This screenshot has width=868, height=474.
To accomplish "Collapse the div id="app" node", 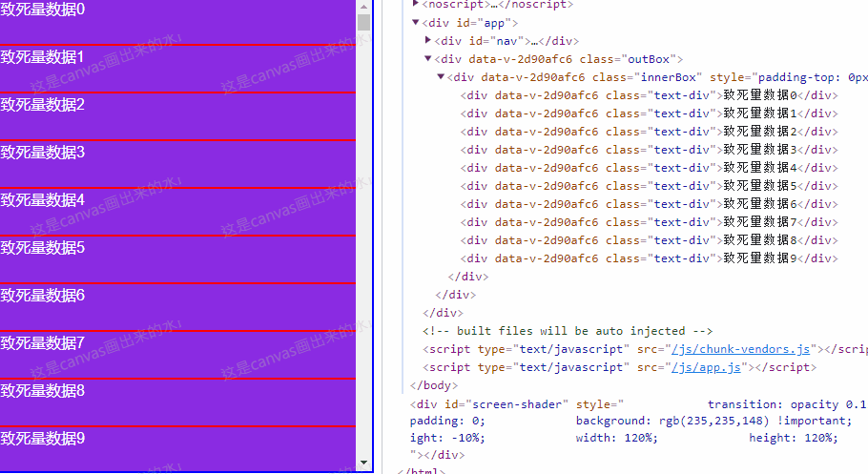I will click(x=415, y=23).
